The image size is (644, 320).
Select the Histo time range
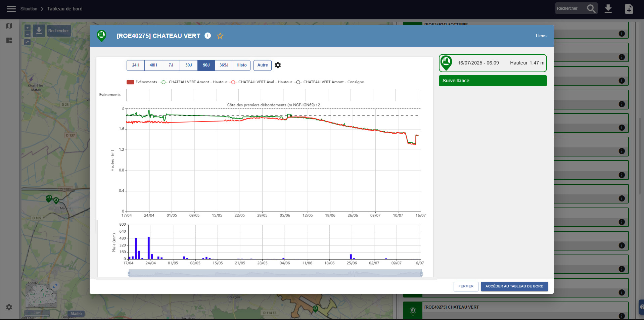242,65
